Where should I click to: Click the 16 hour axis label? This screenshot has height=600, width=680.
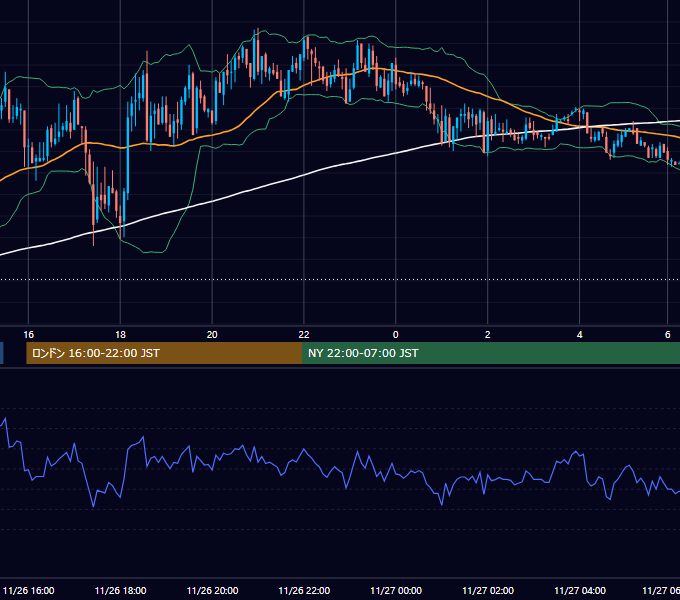[x=28, y=335]
